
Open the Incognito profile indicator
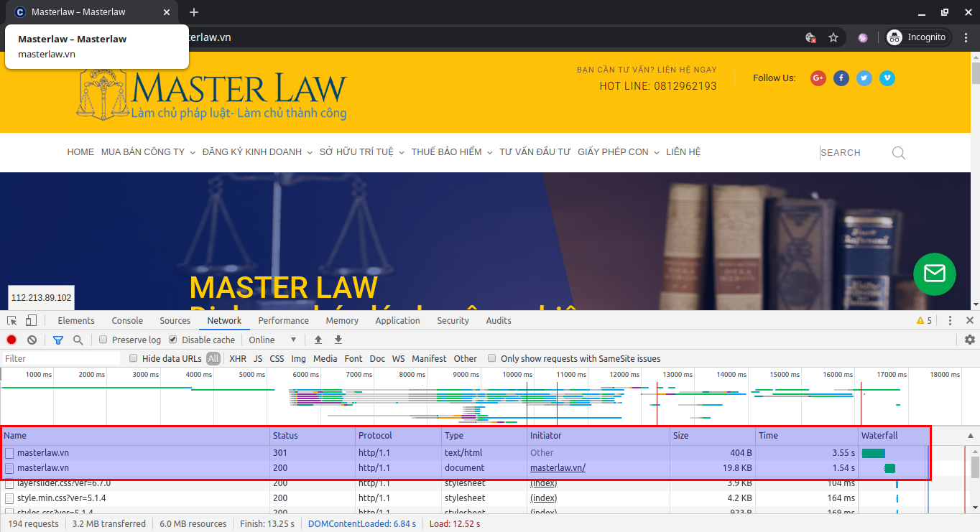click(x=919, y=37)
